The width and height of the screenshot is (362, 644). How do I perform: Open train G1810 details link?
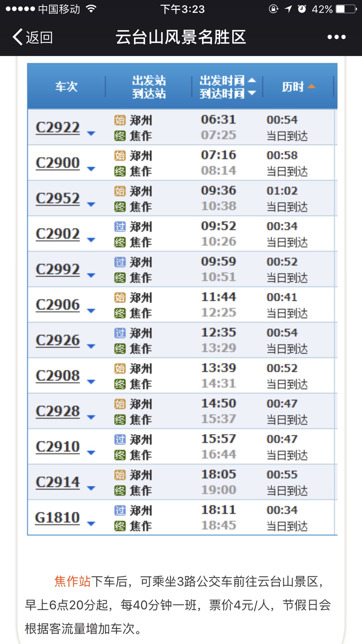click(57, 518)
